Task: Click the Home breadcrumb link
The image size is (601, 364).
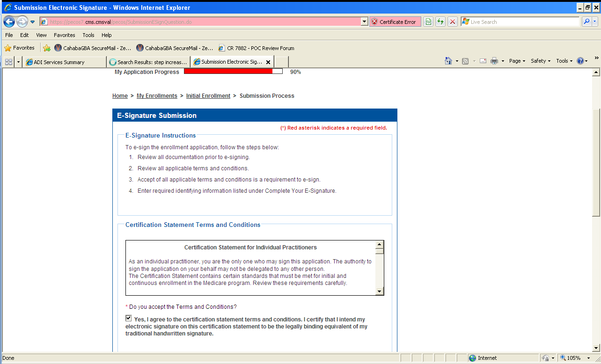Action: pyautogui.click(x=120, y=96)
